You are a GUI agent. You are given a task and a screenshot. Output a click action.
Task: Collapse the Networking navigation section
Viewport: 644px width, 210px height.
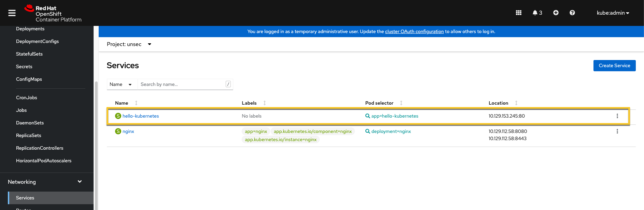point(47,182)
